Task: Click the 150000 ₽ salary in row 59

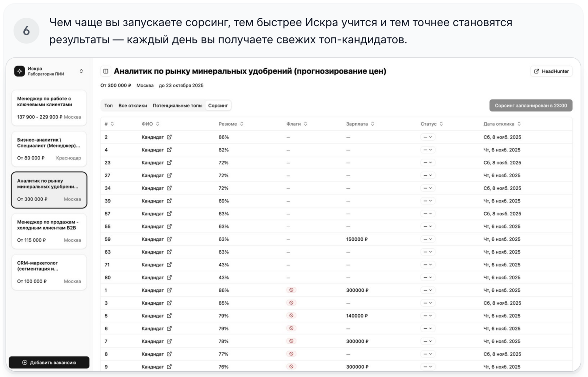Action: pos(357,239)
